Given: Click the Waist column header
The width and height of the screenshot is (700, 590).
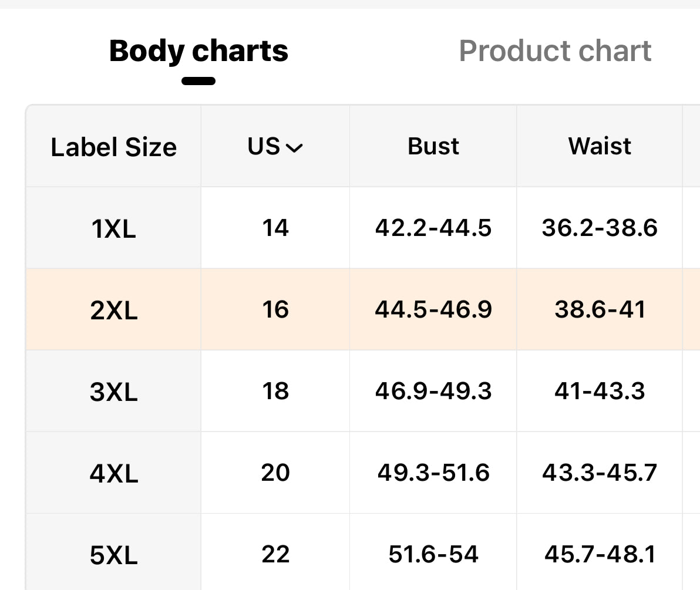Looking at the screenshot, I should pos(600,146).
